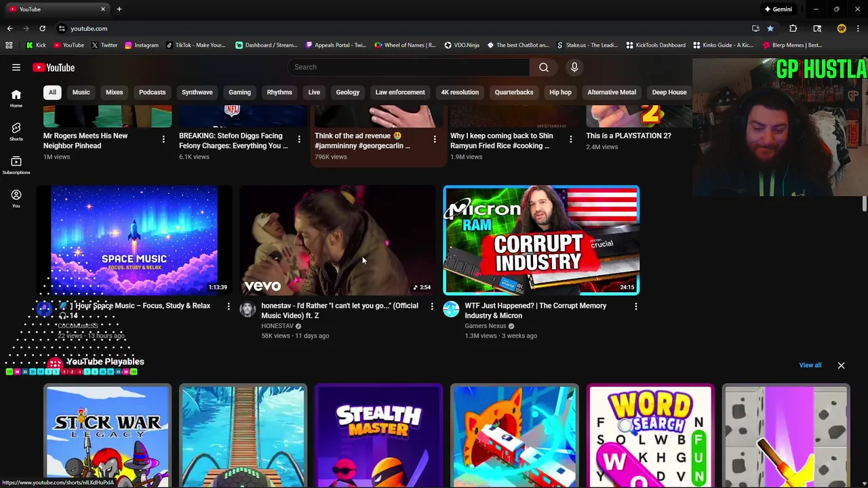Select the All filter chip
Screen dimensions: 868x488
pyautogui.click(x=52, y=92)
